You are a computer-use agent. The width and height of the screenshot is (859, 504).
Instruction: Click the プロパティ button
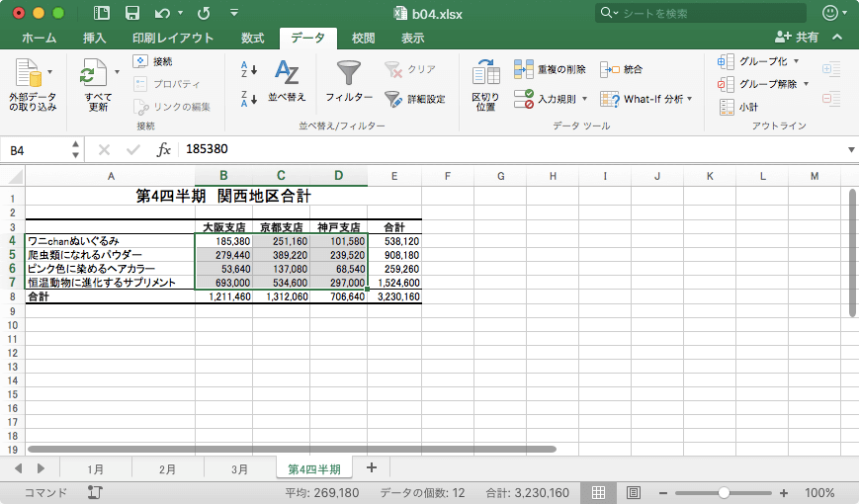167,84
